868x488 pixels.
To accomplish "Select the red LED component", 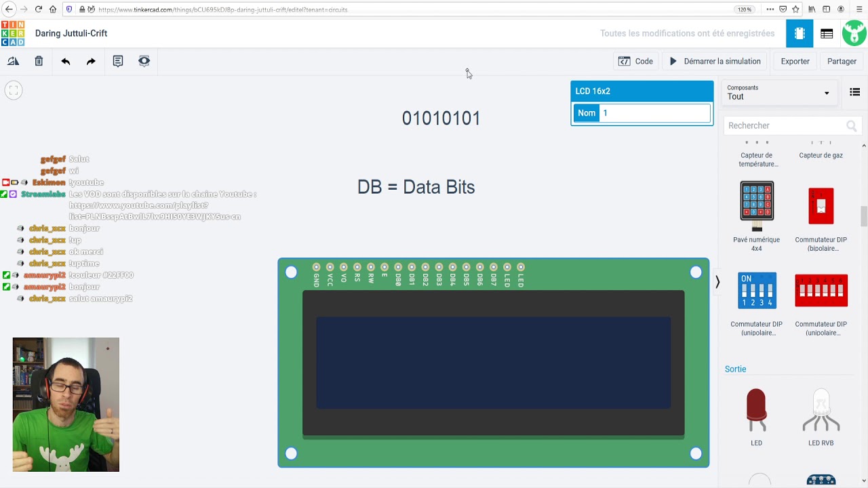I will [756, 417].
